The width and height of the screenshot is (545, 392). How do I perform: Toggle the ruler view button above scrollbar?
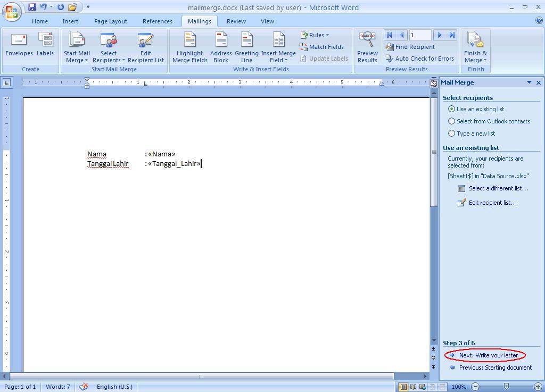pyautogui.click(x=434, y=83)
